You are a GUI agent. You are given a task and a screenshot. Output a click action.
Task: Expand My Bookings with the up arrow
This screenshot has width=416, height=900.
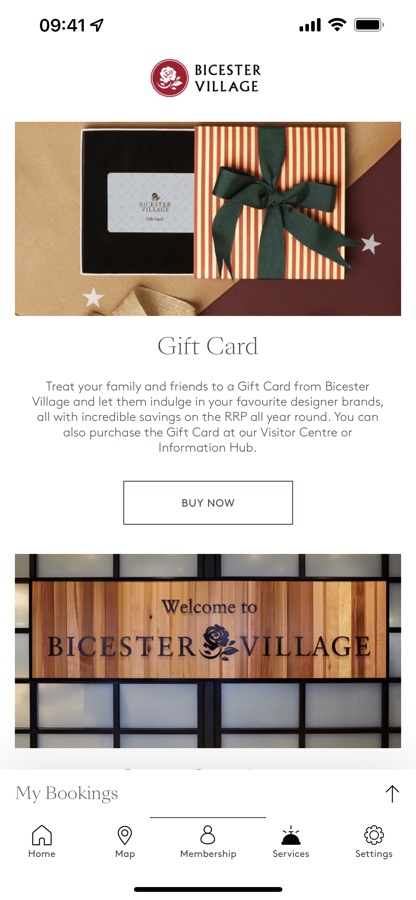tap(392, 794)
